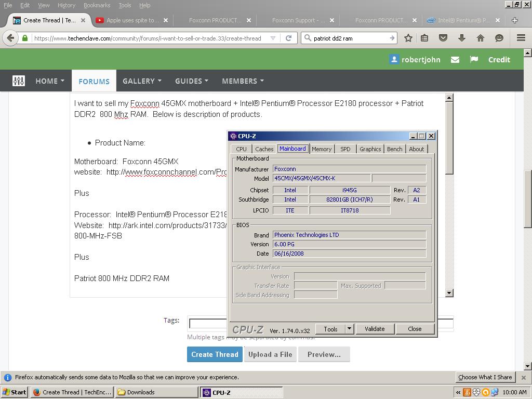Select the CPU-Z taskbar button
Viewport: 532px width, 399px height.
point(241,393)
